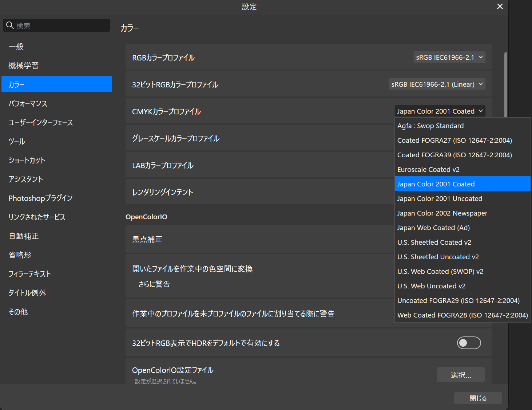This screenshot has width=532, height=410.
Task: Click the search magnifier icon
Action: pyautogui.click(x=10, y=25)
